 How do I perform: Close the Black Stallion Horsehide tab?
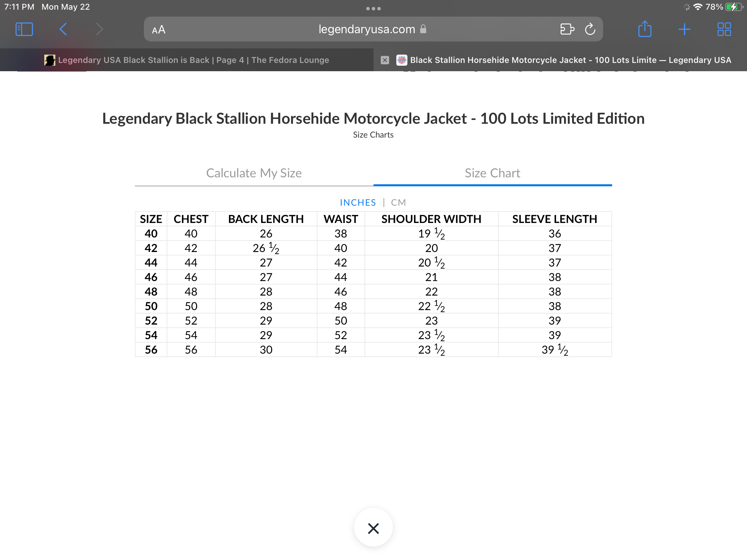pos(385,60)
